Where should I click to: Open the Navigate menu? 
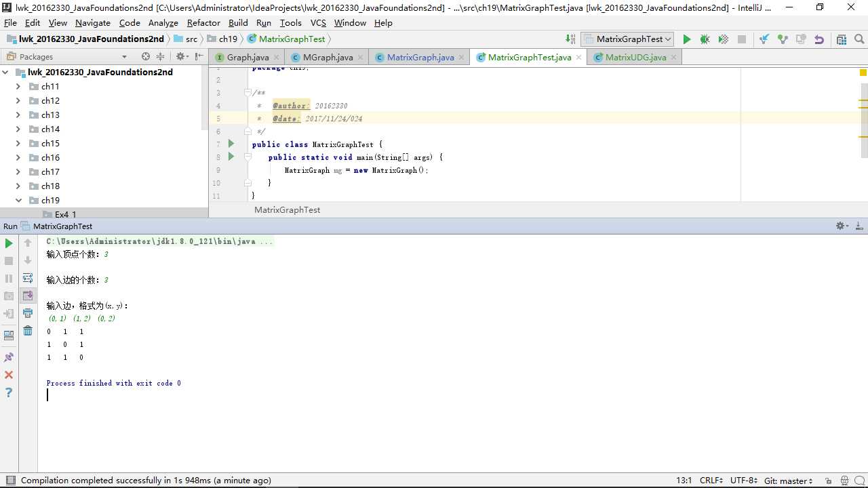pos(92,23)
